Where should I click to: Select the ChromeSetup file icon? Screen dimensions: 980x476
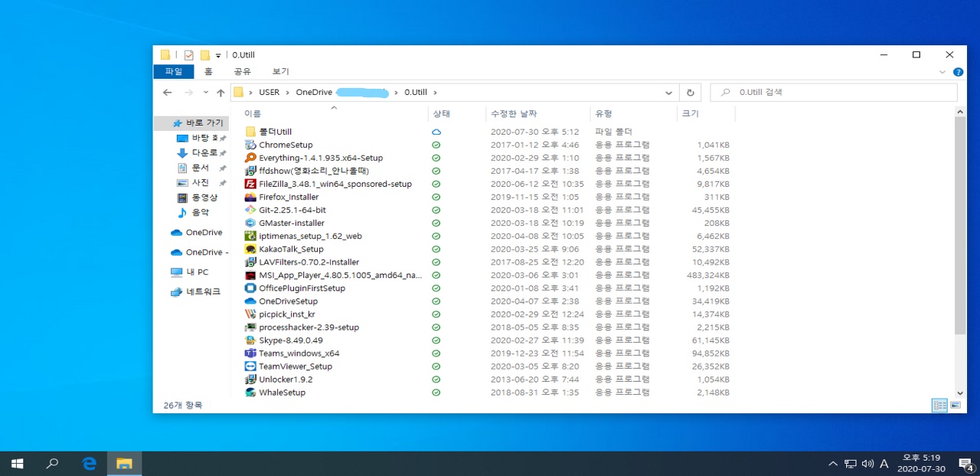[250, 145]
